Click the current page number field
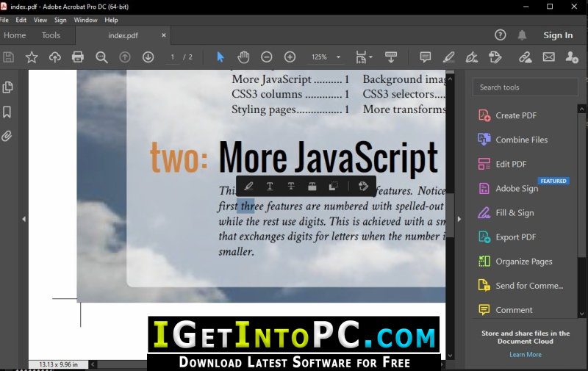Screen dimensions: 588x371 (x=173, y=57)
